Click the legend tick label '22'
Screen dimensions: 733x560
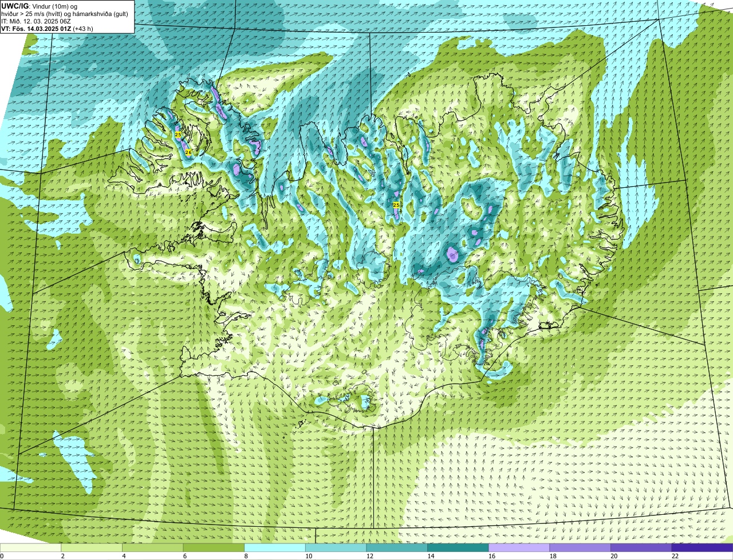(x=675, y=556)
